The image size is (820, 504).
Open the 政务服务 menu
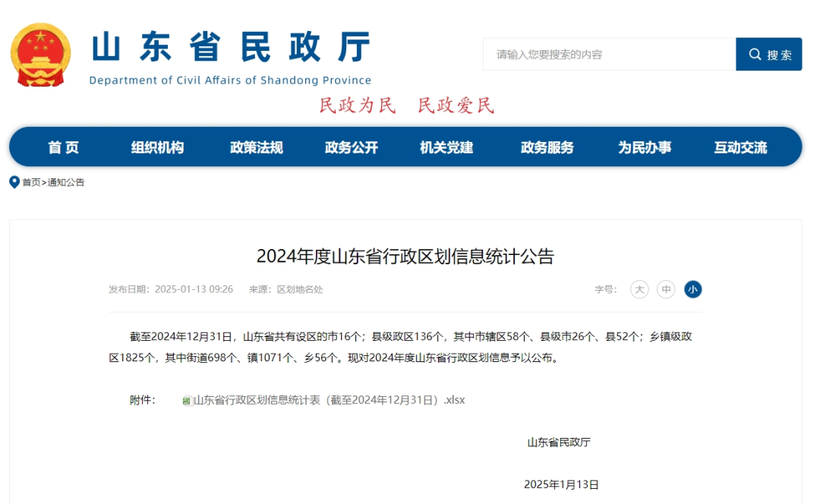[x=547, y=147]
